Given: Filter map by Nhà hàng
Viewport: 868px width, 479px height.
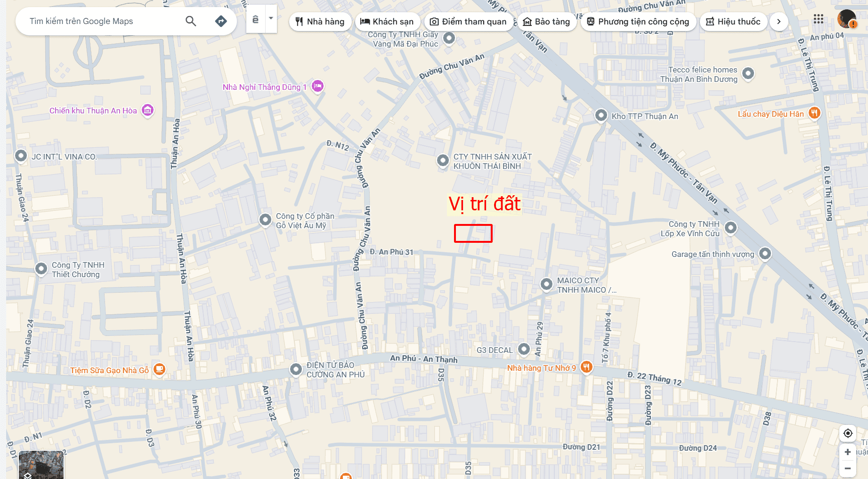Looking at the screenshot, I should tap(320, 22).
